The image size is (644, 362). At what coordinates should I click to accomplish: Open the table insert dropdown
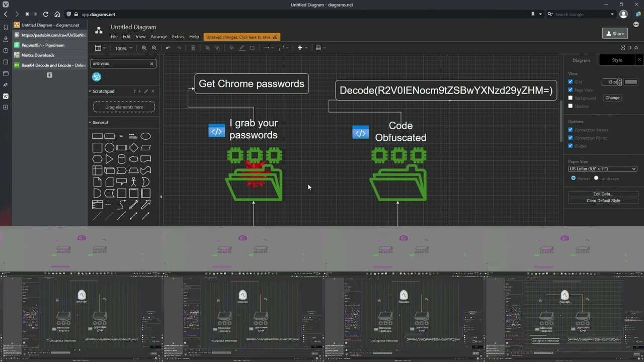[x=320, y=48]
